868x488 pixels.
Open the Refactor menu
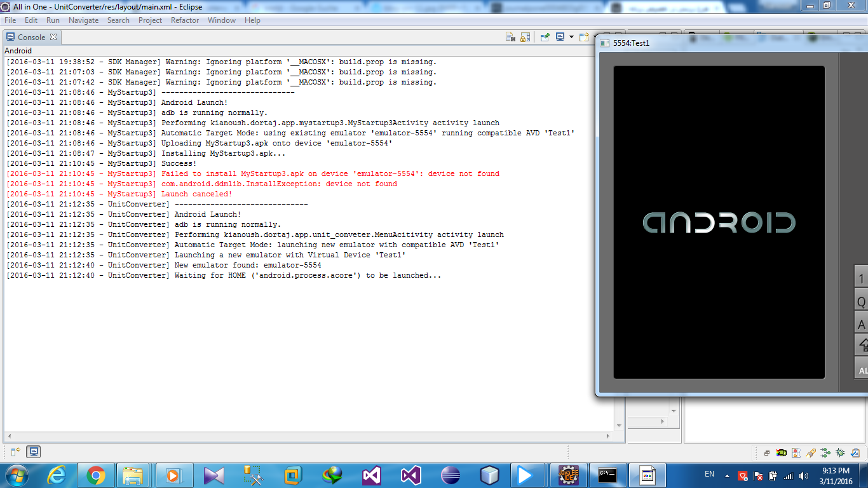[x=185, y=20]
